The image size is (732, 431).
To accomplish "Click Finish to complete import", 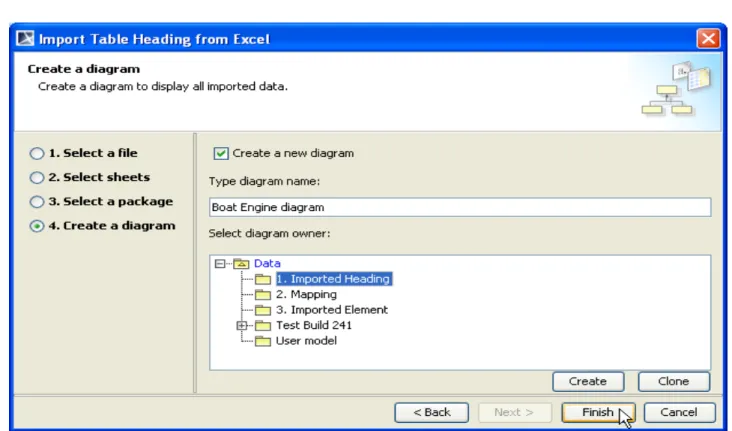I will click(x=598, y=412).
